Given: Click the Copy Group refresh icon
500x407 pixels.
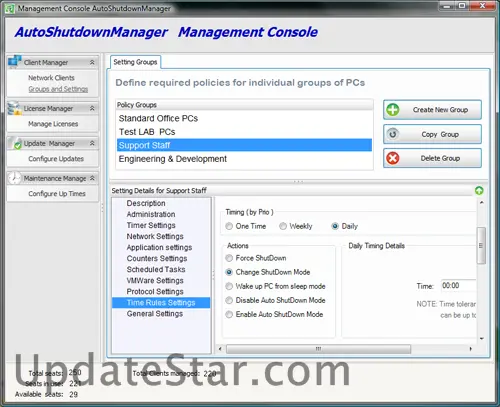Looking at the screenshot, I should pyautogui.click(x=393, y=134).
